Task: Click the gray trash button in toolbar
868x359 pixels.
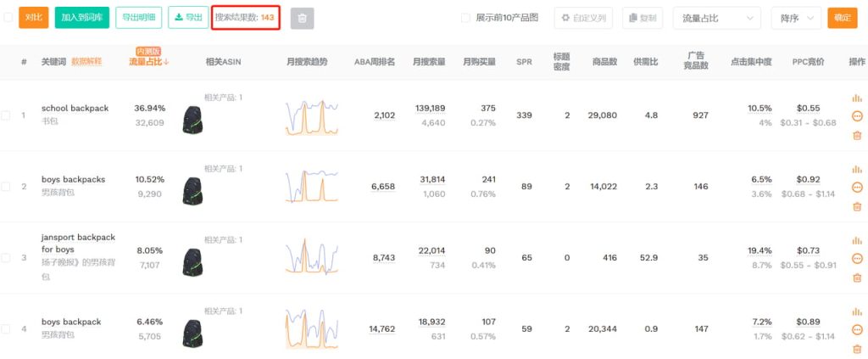Action: pos(302,18)
